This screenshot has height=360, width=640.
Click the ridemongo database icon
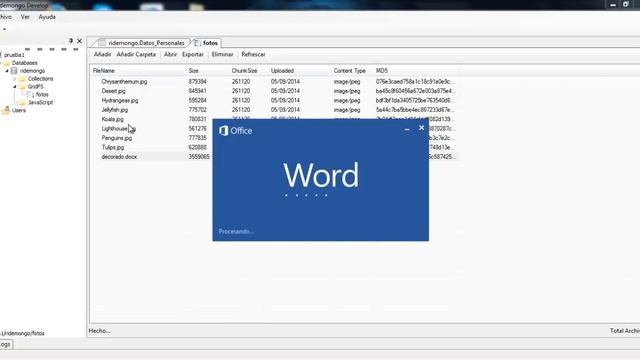coord(14,71)
